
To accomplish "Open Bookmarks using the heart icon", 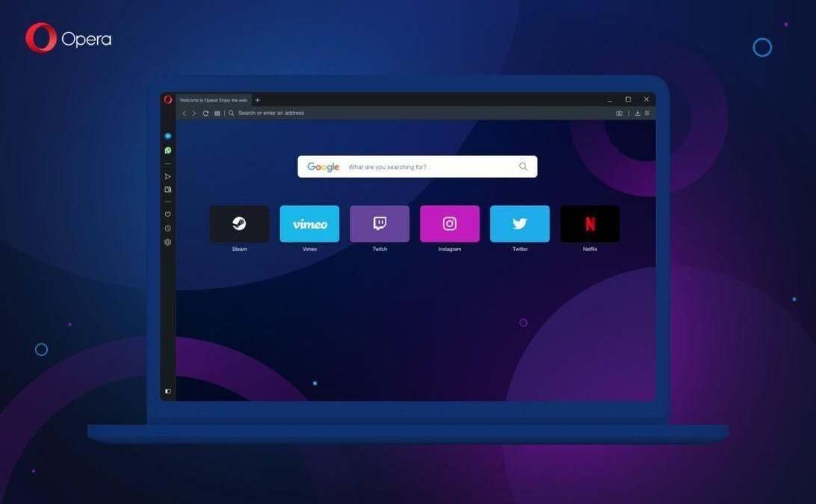I will coord(167,214).
